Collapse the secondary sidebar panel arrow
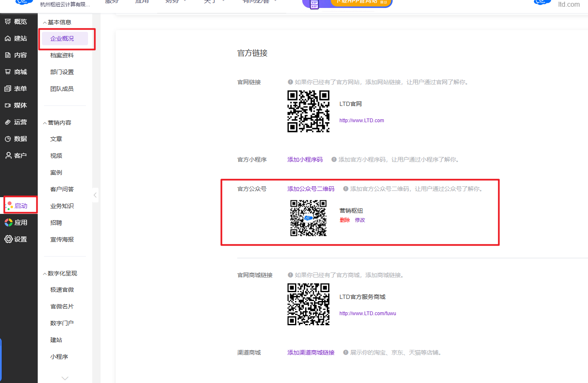Screen dimensions: 588x383 click(x=95, y=195)
